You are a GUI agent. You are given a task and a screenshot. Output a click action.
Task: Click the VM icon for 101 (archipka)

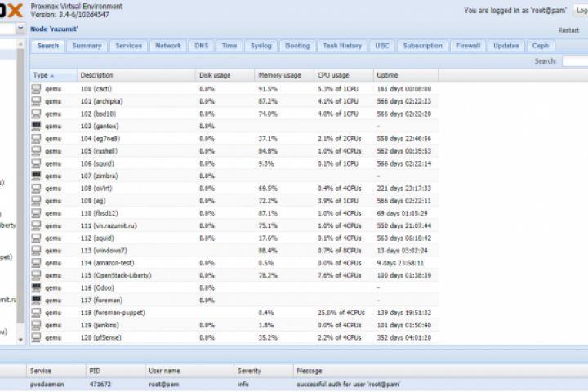coord(36,101)
